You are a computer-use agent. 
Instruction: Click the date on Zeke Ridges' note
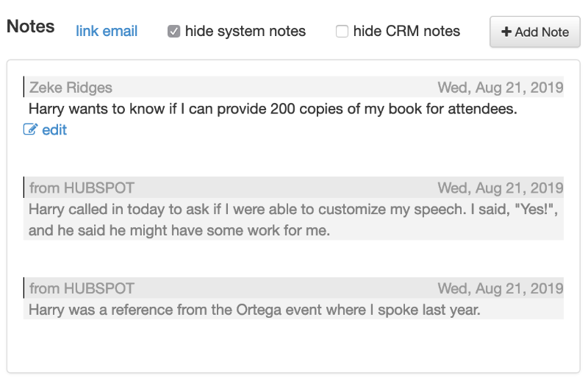500,88
